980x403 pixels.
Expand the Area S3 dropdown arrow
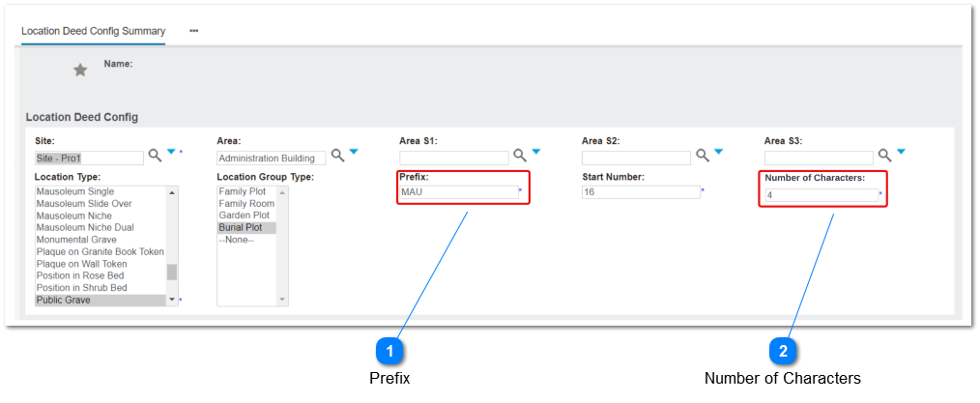(902, 152)
